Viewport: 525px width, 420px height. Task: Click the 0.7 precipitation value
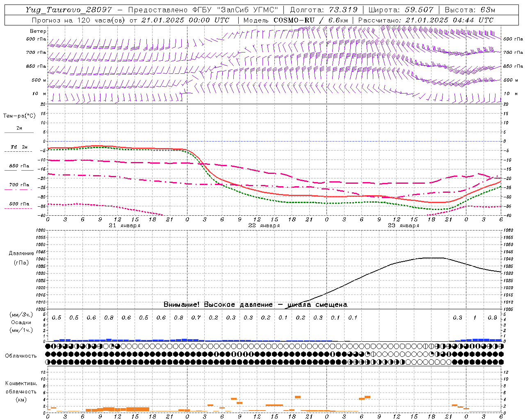click(196, 317)
